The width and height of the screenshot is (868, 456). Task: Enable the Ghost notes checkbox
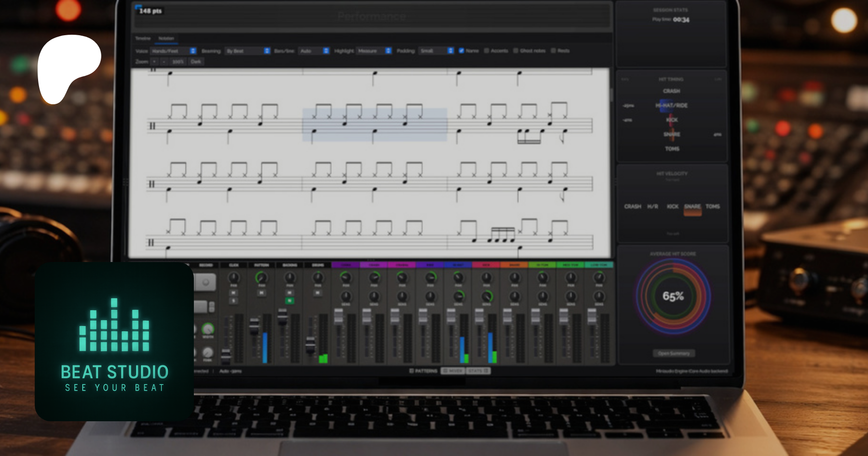click(515, 51)
